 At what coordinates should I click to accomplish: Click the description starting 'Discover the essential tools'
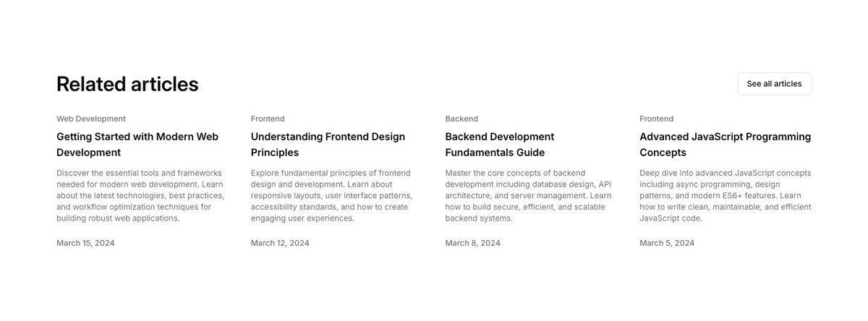(140, 196)
